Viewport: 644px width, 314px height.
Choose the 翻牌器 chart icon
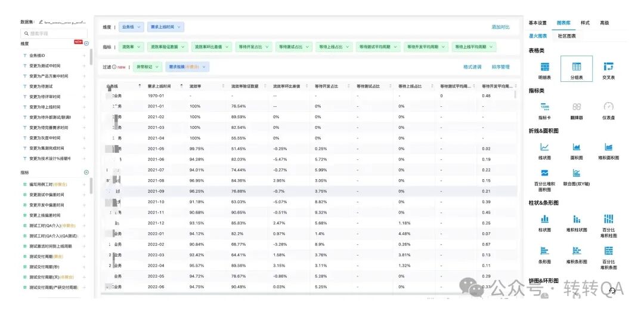tap(577, 106)
